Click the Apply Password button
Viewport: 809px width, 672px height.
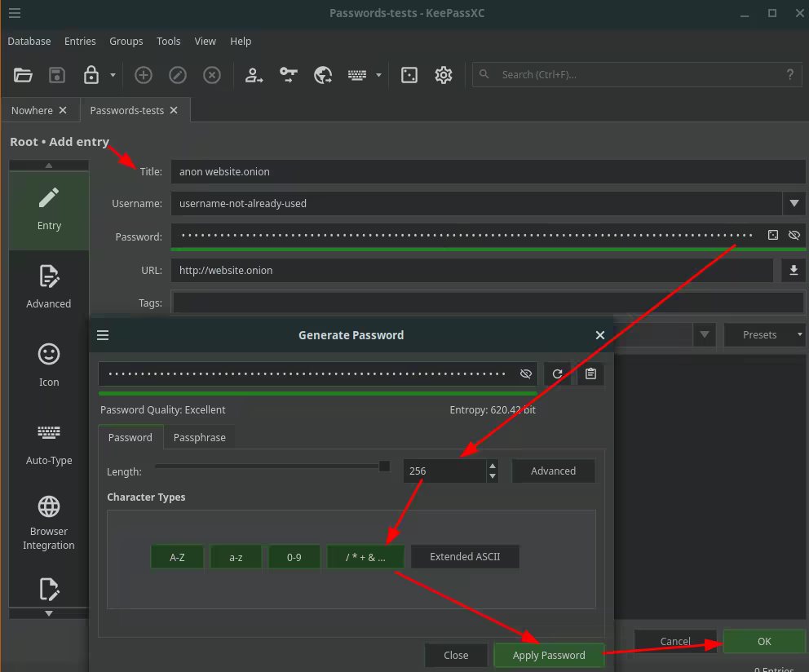tap(548, 655)
